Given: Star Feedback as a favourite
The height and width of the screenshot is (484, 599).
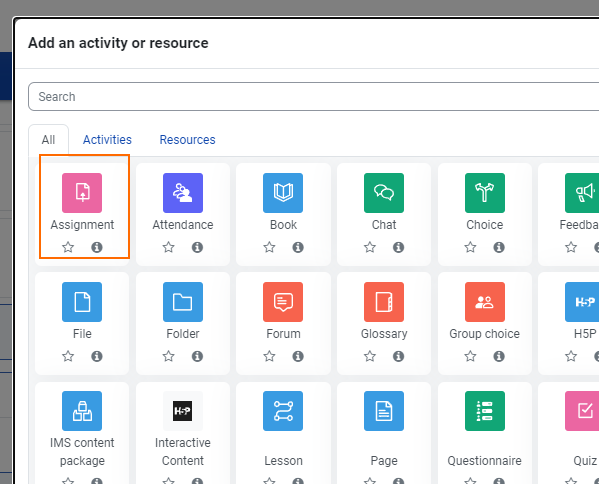Looking at the screenshot, I should [571, 247].
